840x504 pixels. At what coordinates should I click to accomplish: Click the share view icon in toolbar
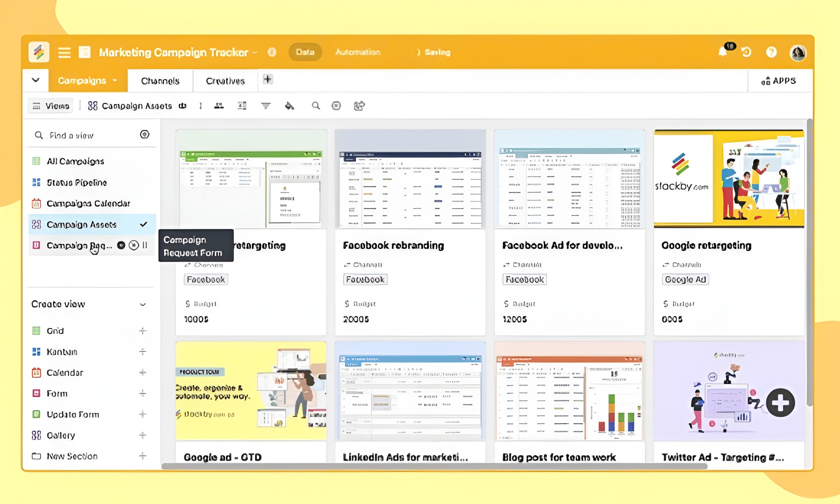[359, 106]
